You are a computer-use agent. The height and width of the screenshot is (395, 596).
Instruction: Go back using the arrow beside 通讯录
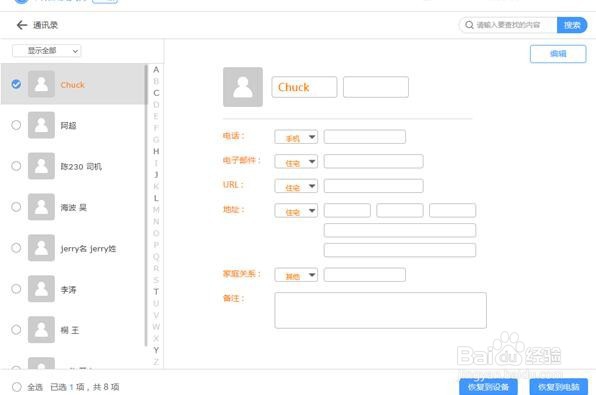[x=22, y=25]
